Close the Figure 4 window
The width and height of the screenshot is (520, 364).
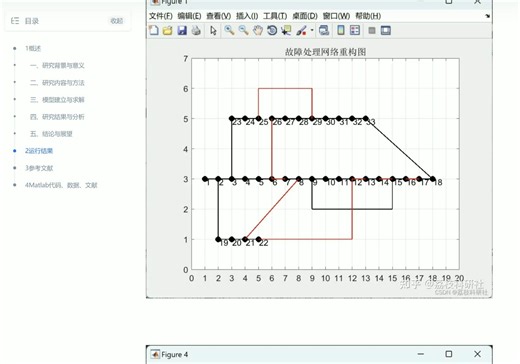[477, 354]
